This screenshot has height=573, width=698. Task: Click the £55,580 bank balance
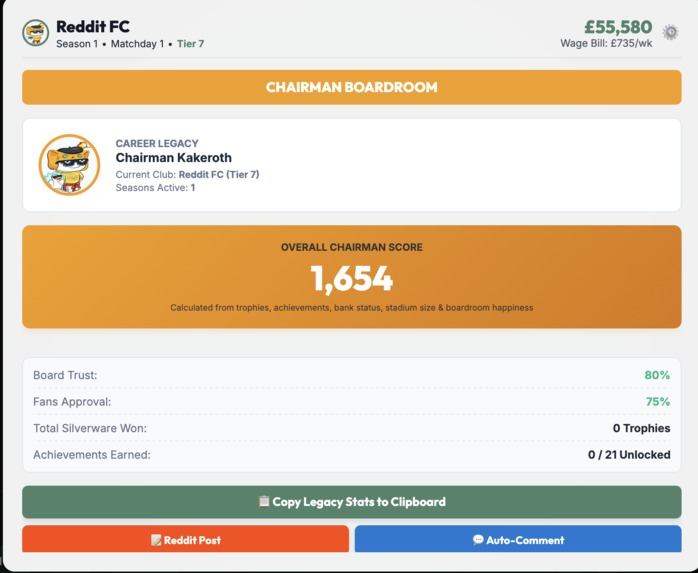click(x=618, y=27)
